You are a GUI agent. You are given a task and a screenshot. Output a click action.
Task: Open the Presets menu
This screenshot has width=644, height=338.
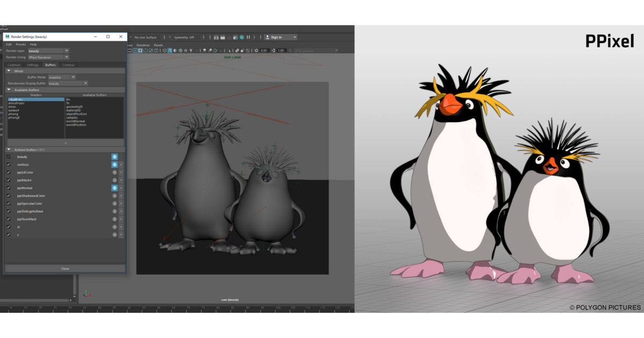(x=20, y=45)
